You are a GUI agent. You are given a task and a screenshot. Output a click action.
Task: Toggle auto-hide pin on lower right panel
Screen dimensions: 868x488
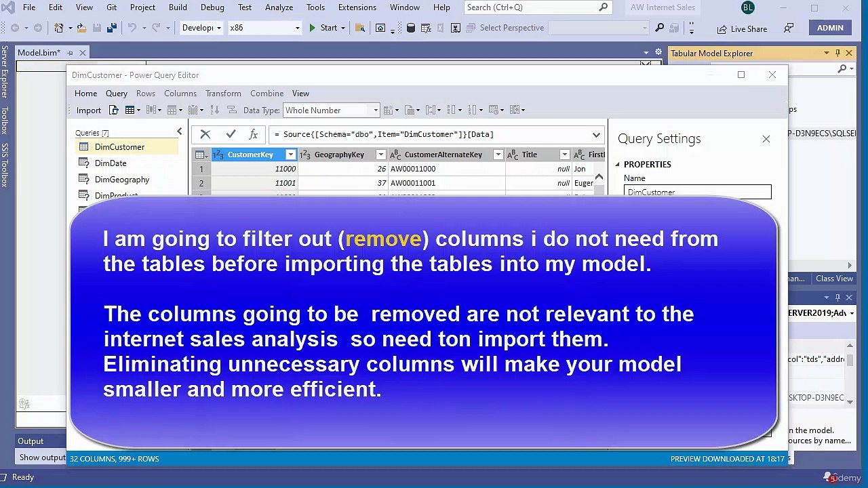click(x=838, y=297)
